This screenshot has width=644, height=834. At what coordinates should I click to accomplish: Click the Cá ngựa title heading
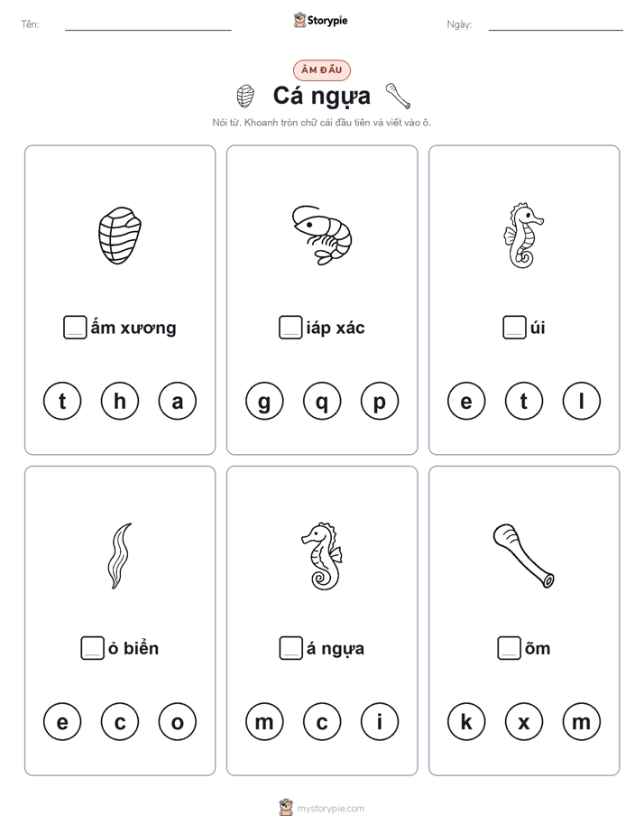pyautogui.click(x=322, y=97)
